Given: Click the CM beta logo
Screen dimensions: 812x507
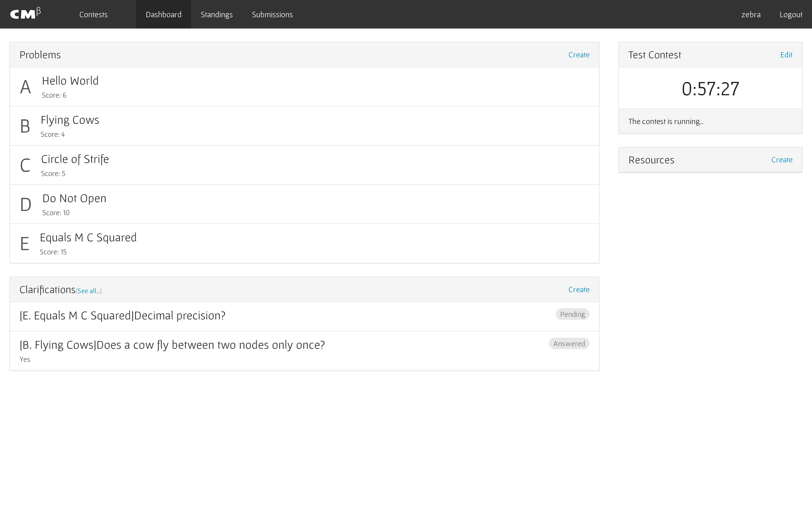Looking at the screenshot, I should [x=25, y=14].
